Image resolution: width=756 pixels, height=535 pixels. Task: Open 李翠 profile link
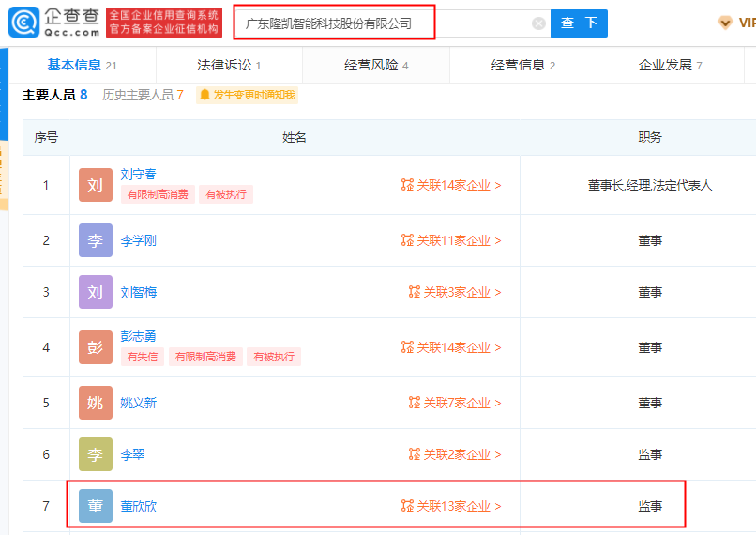pos(132,454)
